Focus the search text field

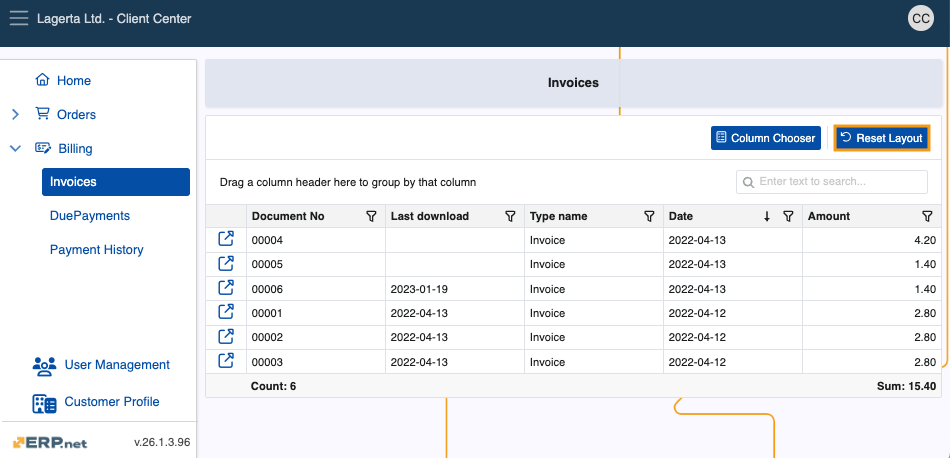(831, 182)
